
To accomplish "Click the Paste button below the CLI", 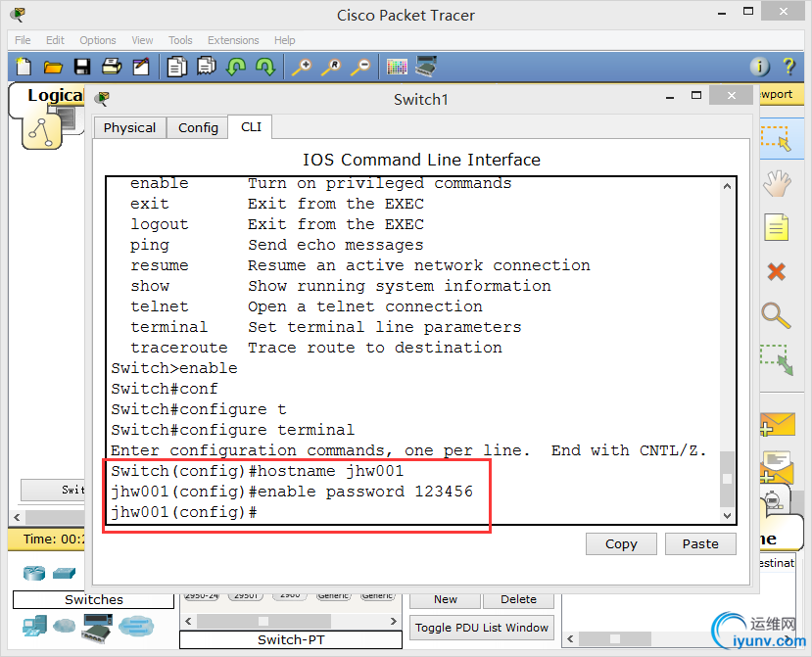I will coord(700,544).
